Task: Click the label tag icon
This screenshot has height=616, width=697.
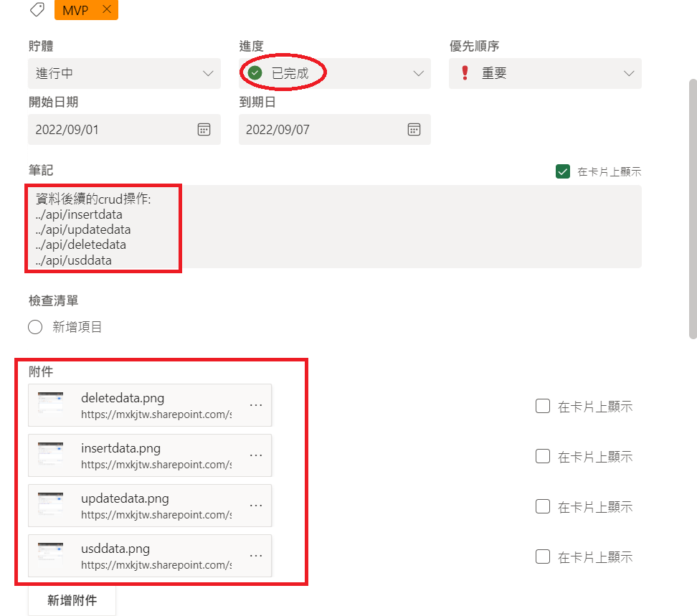Action: [37, 9]
